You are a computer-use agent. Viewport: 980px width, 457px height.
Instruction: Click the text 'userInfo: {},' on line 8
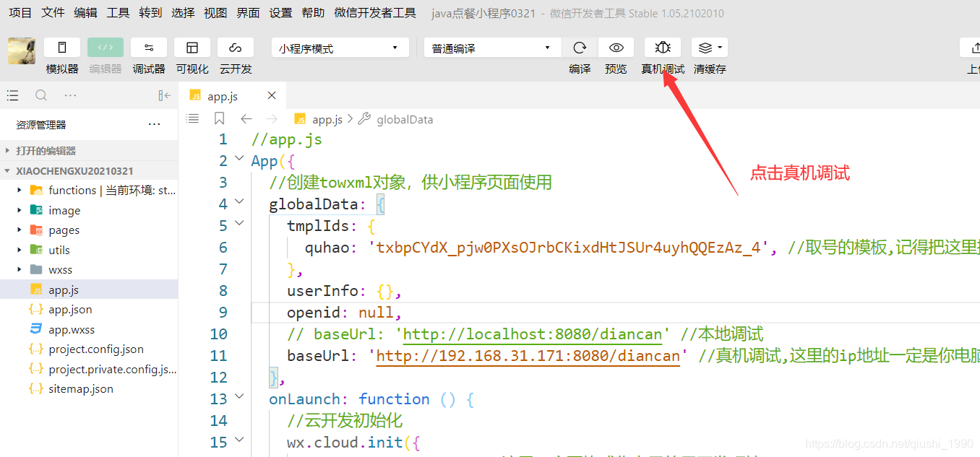click(344, 291)
